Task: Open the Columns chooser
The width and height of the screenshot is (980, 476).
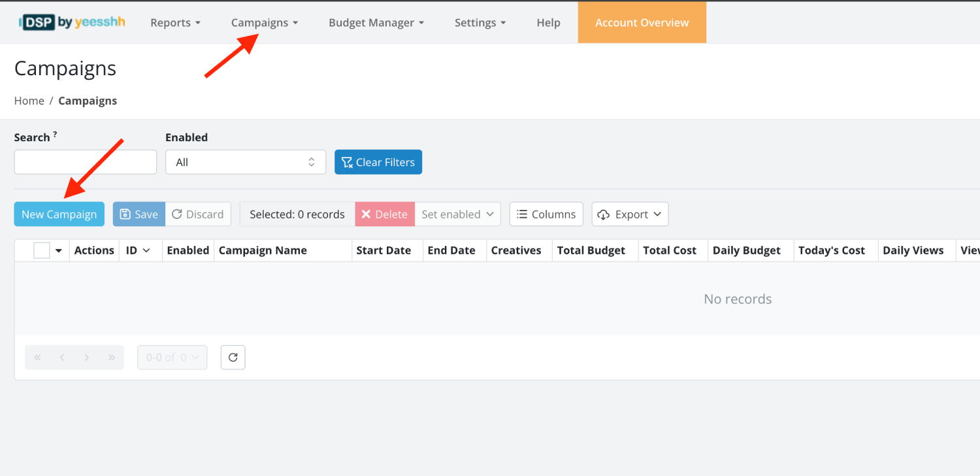Action: (x=546, y=214)
